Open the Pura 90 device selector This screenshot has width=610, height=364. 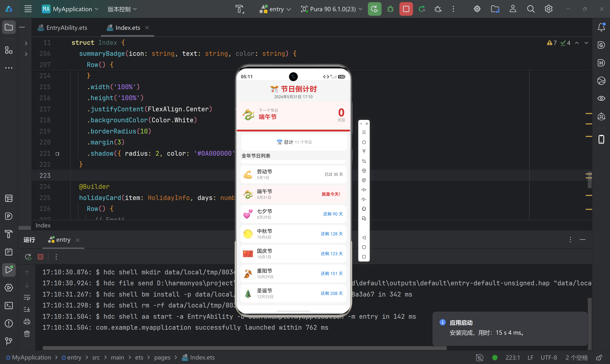[331, 9]
